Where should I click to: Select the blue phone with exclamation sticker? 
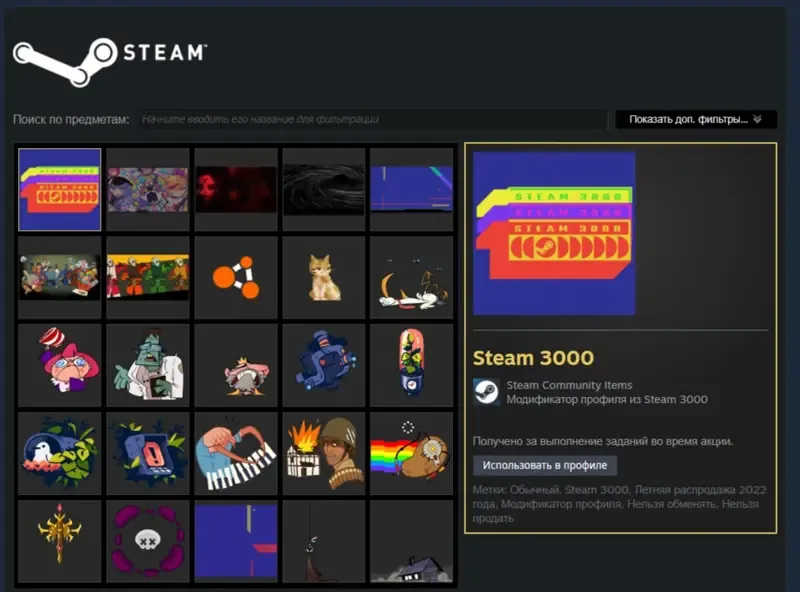(x=147, y=453)
